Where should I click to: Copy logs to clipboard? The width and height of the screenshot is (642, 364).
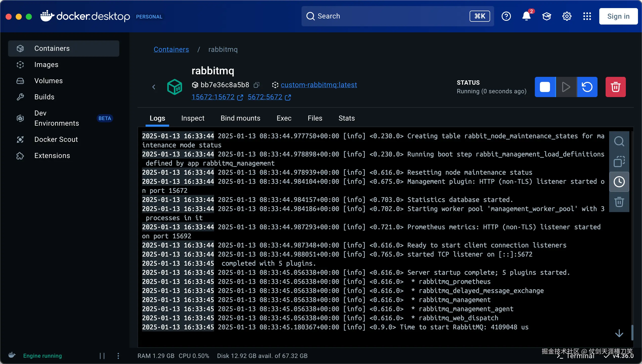coord(619,162)
